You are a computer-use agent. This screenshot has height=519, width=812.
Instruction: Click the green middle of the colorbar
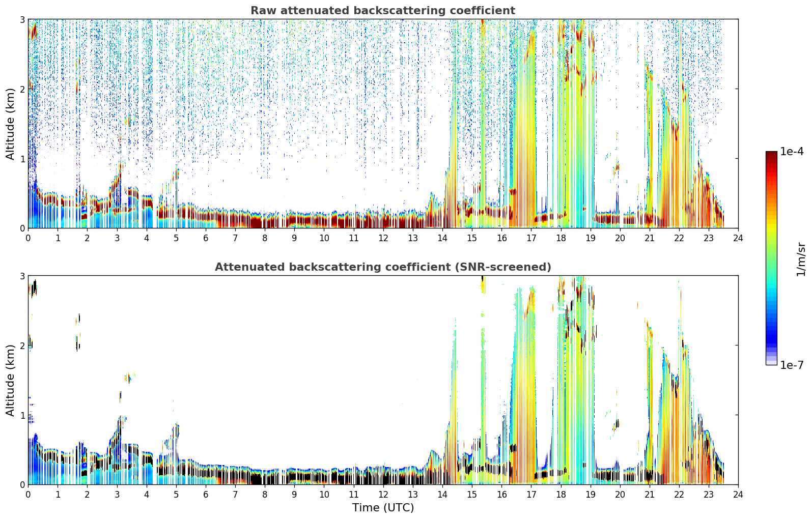coord(771,254)
